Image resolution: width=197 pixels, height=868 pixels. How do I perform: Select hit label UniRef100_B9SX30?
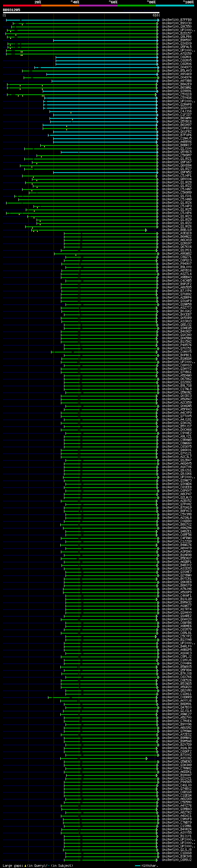pyautogui.click(x=177, y=23)
